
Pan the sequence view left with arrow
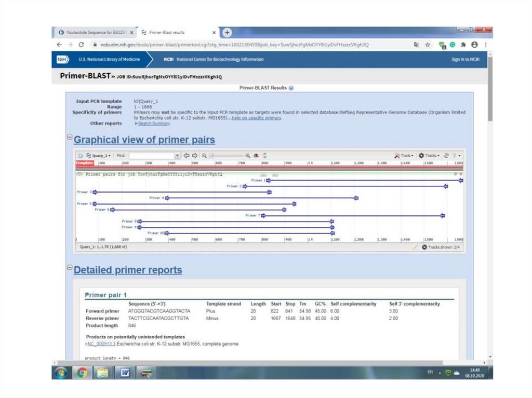(187, 155)
